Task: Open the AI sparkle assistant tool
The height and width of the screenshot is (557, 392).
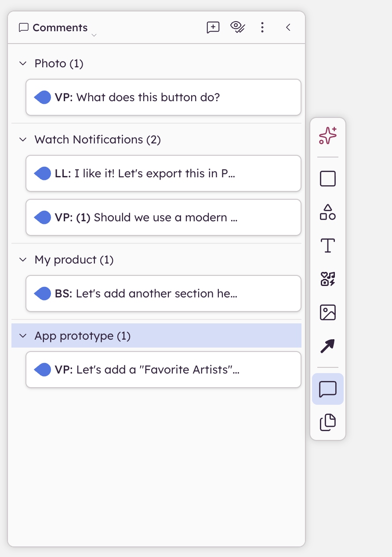Action: point(328,136)
